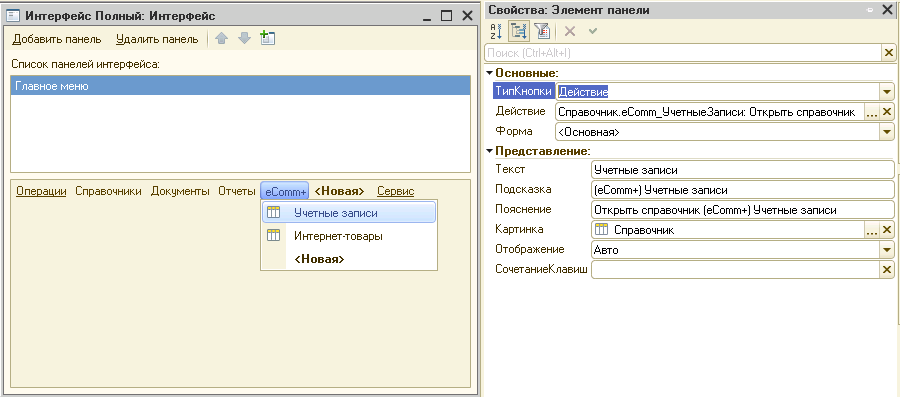
Task: Click the Добавить панель button
Action: (x=57, y=39)
